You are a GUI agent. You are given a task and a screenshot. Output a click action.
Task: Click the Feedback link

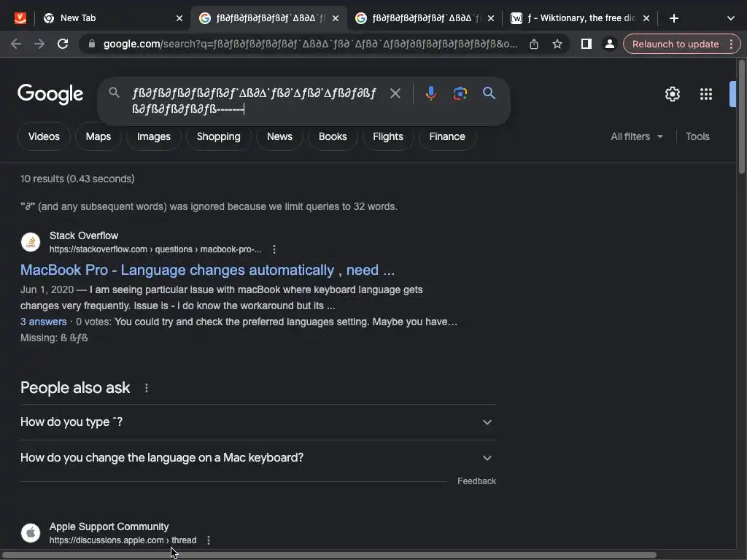(x=476, y=481)
